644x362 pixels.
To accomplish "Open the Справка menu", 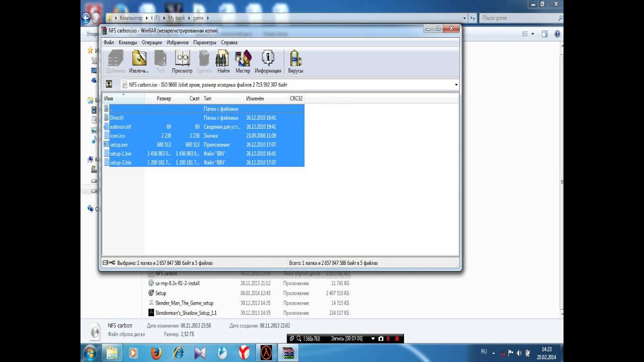I will (229, 43).
